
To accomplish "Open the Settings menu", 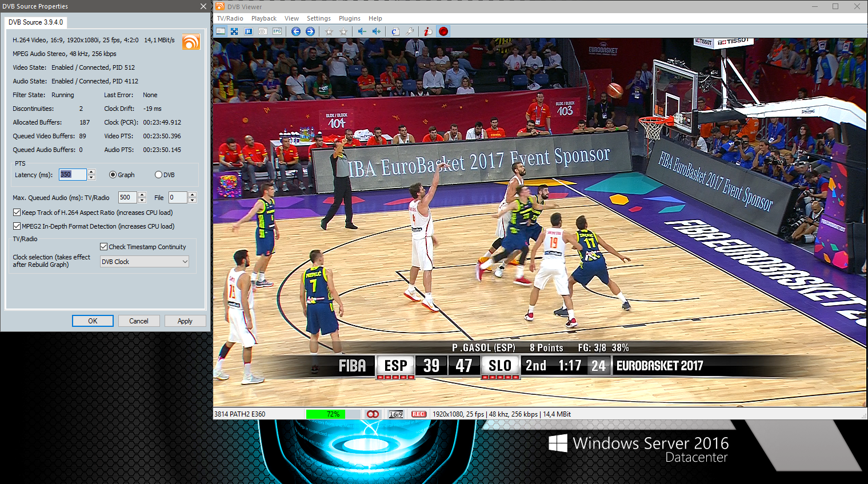I will [319, 18].
